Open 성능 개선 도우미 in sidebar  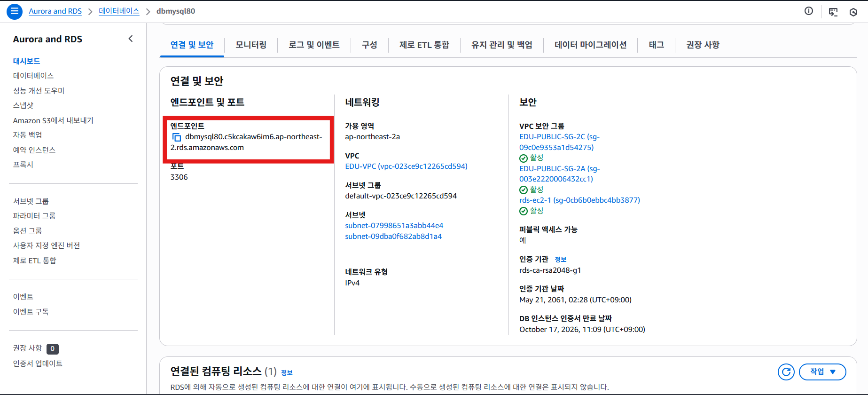[39, 91]
